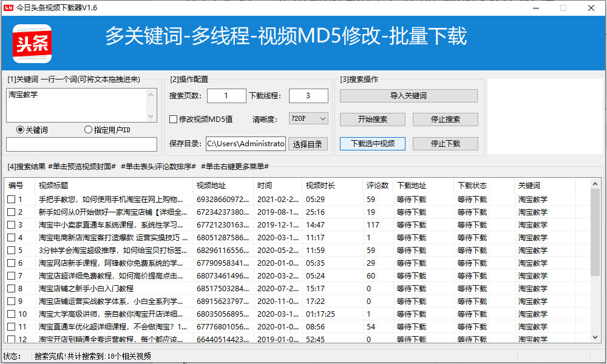Click title 淘宝店铺运营实战教学体系
This screenshot has height=364, width=607.
[110, 302]
